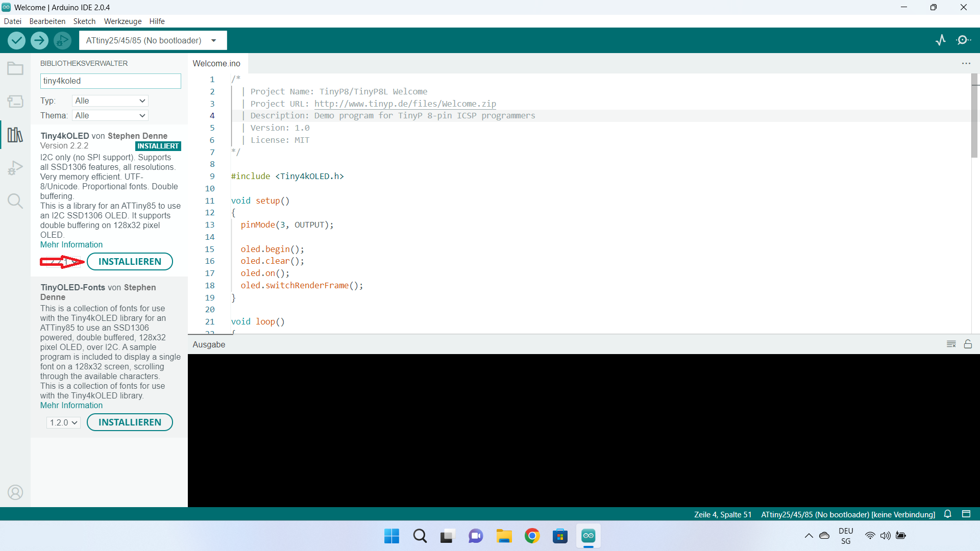Open the Serial Plotter icon
The width and height of the screenshot is (980, 551).
click(x=941, y=40)
